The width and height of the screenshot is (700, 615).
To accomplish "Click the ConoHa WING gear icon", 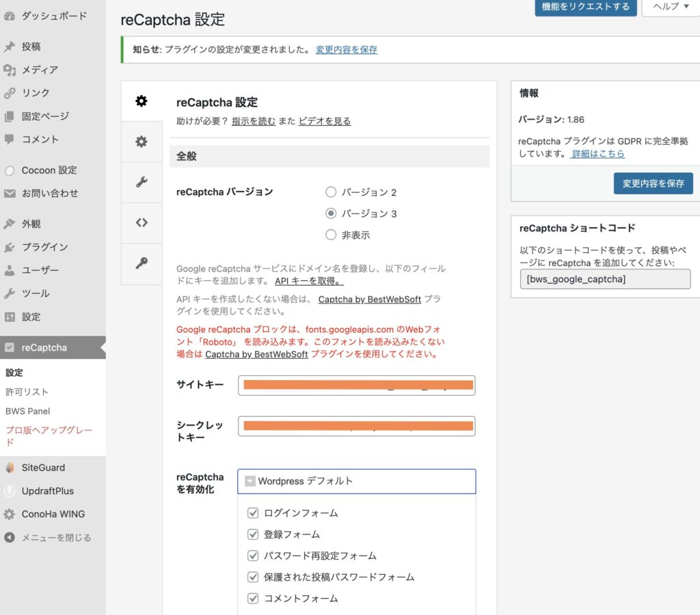I will coord(10,515).
